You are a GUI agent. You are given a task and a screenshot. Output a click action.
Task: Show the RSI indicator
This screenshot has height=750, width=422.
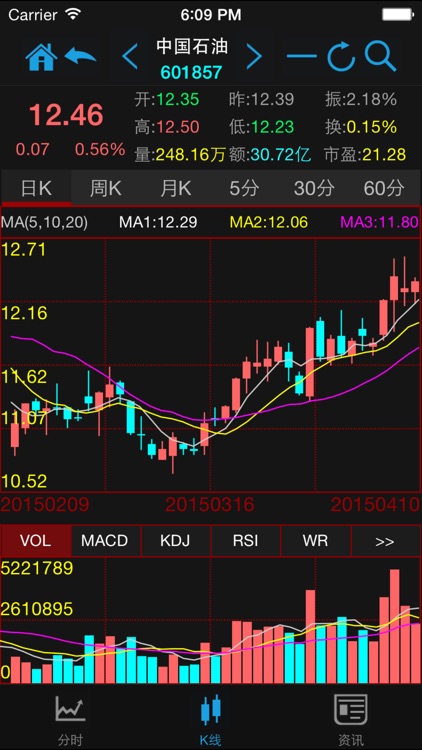[245, 541]
